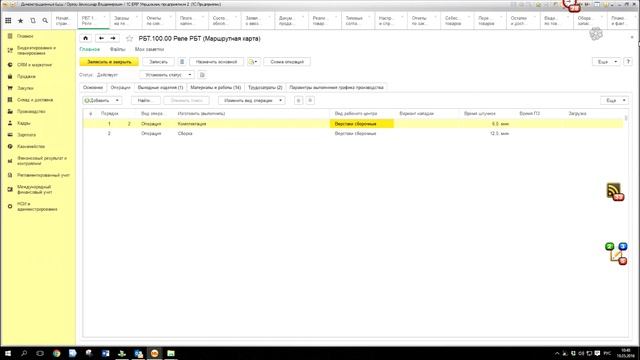640x360 pixels.
Task: Switch to Выходные изделия (1) tab
Action: click(160, 87)
